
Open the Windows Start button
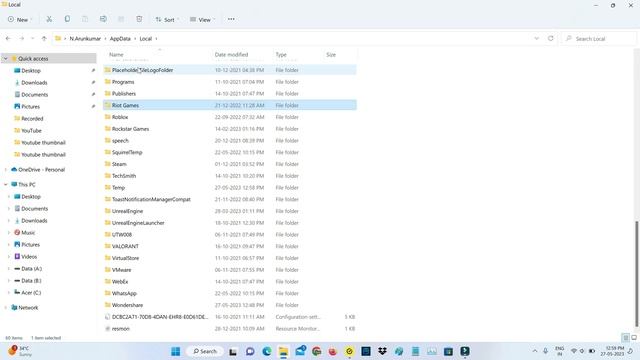pos(176,351)
